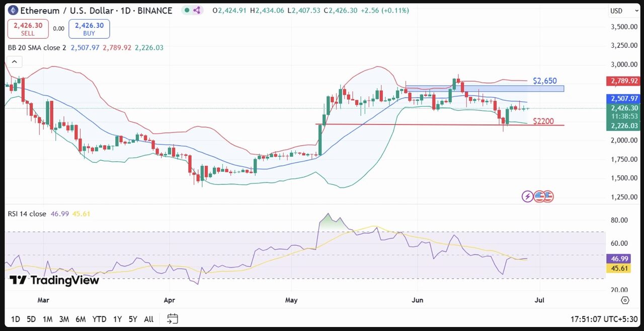Open the go-to-date calendar icon
Viewport: 644px width, 331px height.
click(173, 319)
